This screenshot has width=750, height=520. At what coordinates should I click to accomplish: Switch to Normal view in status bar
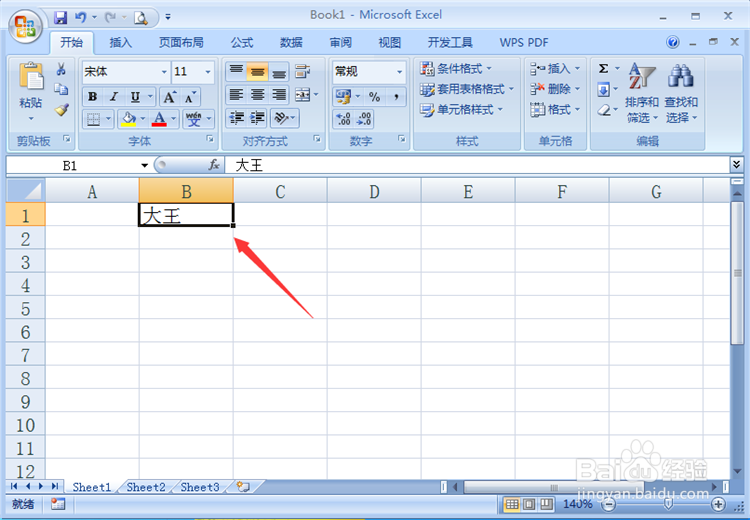pyautogui.click(x=511, y=504)
